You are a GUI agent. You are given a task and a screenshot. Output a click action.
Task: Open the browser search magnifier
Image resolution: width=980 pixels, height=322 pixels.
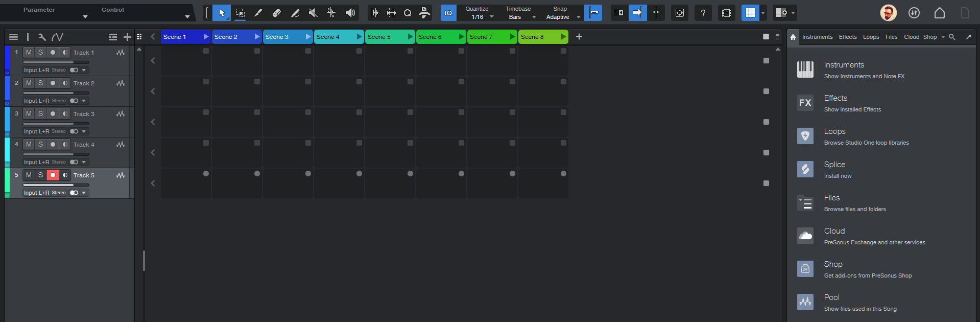pos(952,37)
